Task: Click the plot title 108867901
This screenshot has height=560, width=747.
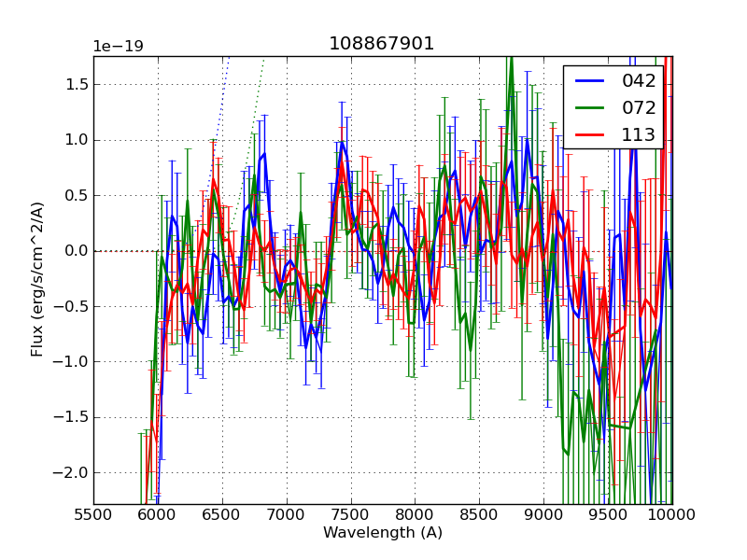Action: coord(381,44)
